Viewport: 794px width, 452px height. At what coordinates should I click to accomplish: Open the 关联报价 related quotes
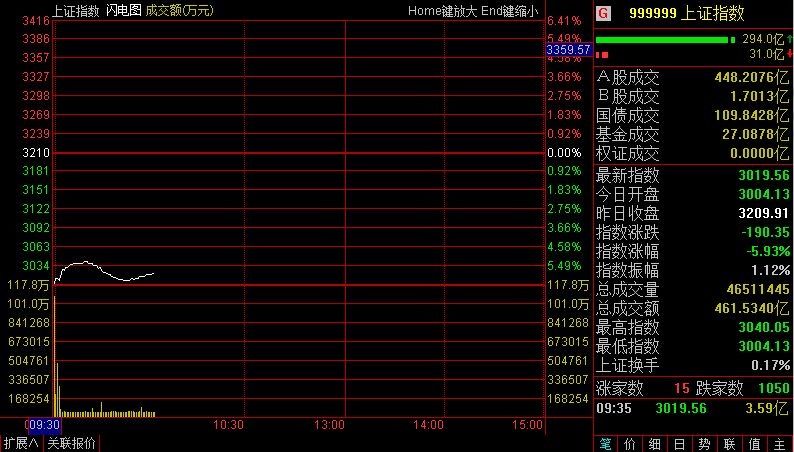[72, 443]
